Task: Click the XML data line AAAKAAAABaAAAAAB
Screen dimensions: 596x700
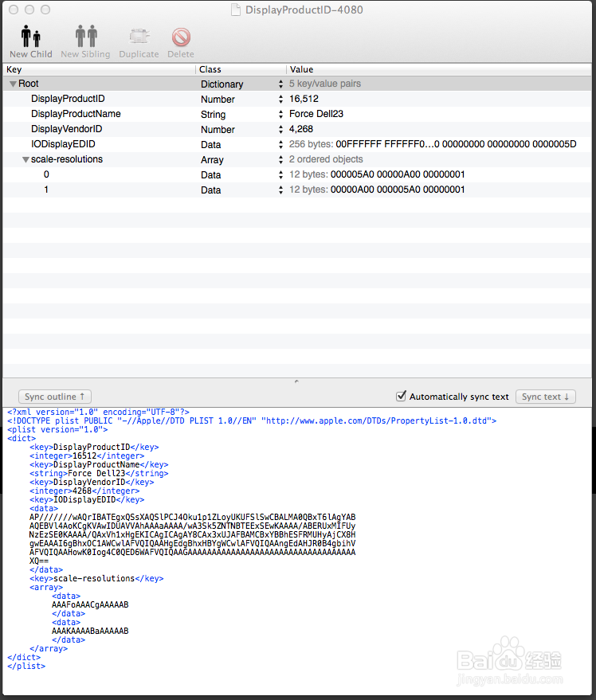Action: tap(90, 631)
